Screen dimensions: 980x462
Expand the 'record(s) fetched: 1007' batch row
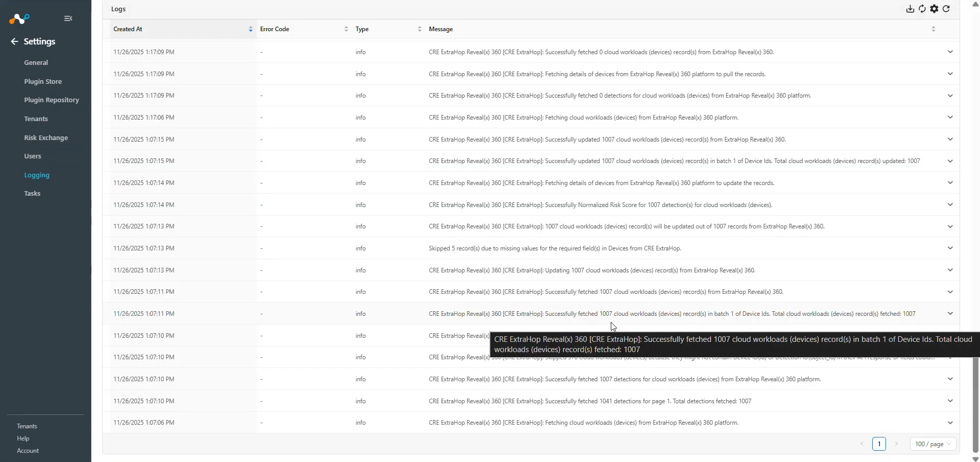coord(950,313)
